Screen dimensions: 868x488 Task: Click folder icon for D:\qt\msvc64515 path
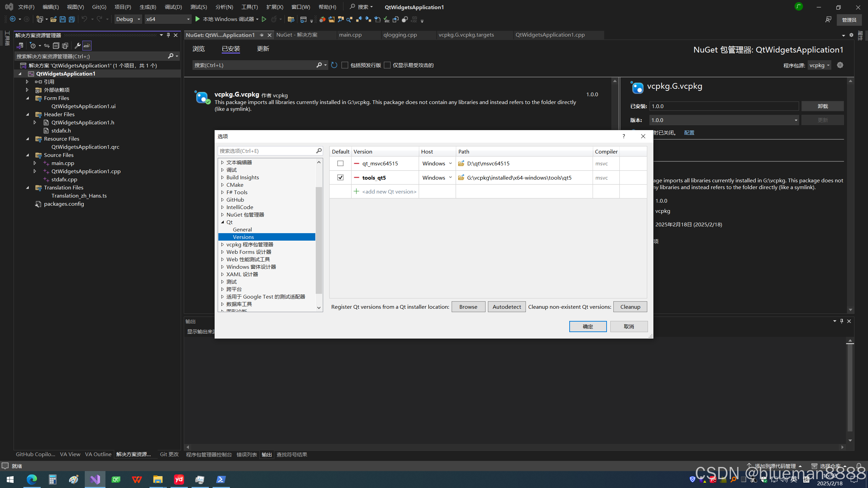pyautogui.click(x=461, y=163)
